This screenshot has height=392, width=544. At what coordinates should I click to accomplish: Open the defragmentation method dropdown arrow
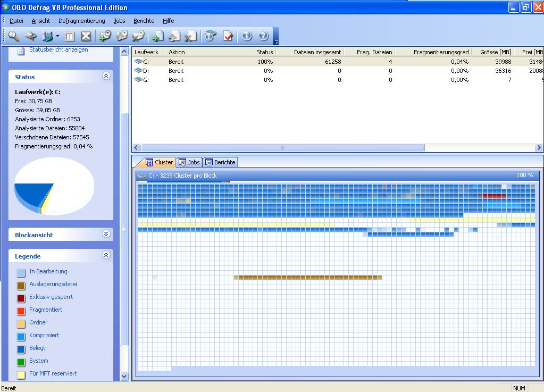[57, 37]
